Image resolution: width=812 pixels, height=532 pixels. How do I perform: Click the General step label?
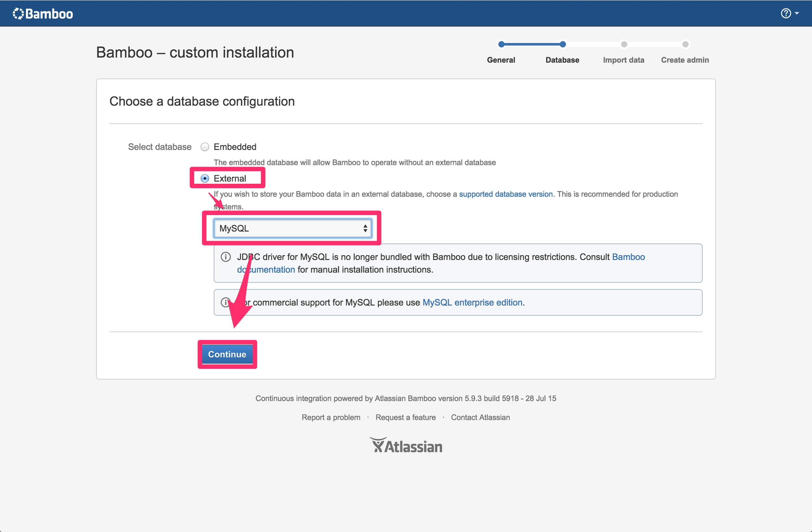(x=501, y=60)
